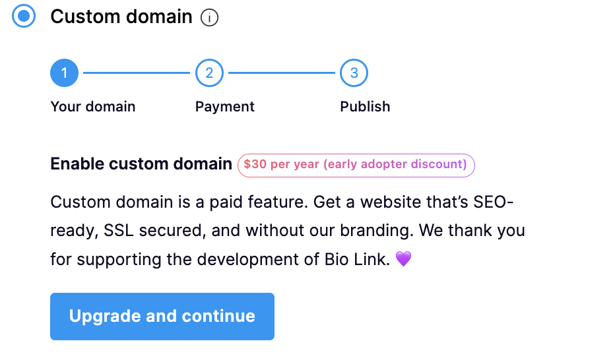Click the purple heart emoji

[403, 260]
